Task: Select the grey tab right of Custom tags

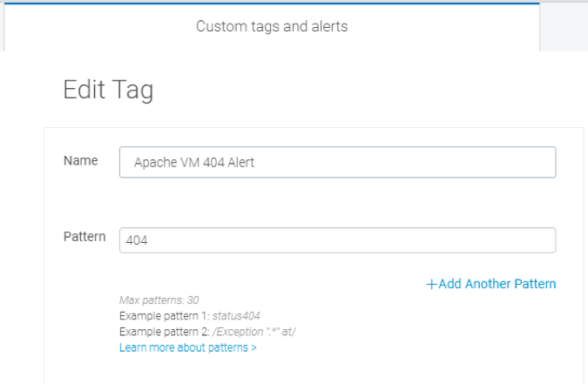Action: (x=564, y=26)
